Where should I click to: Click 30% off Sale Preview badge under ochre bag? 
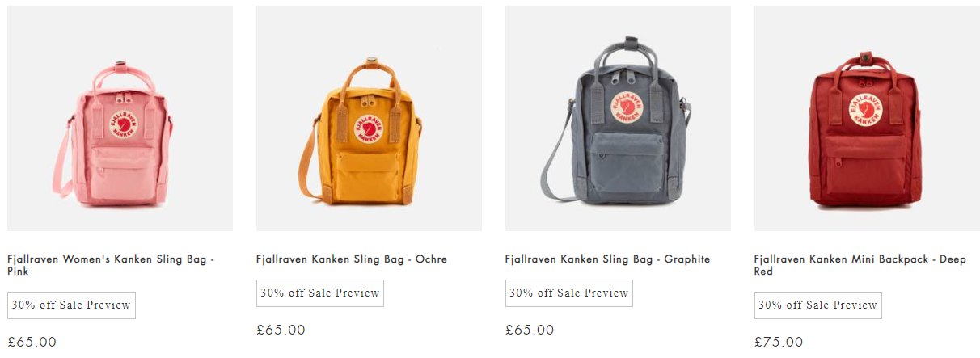click(x=320, y=293)
